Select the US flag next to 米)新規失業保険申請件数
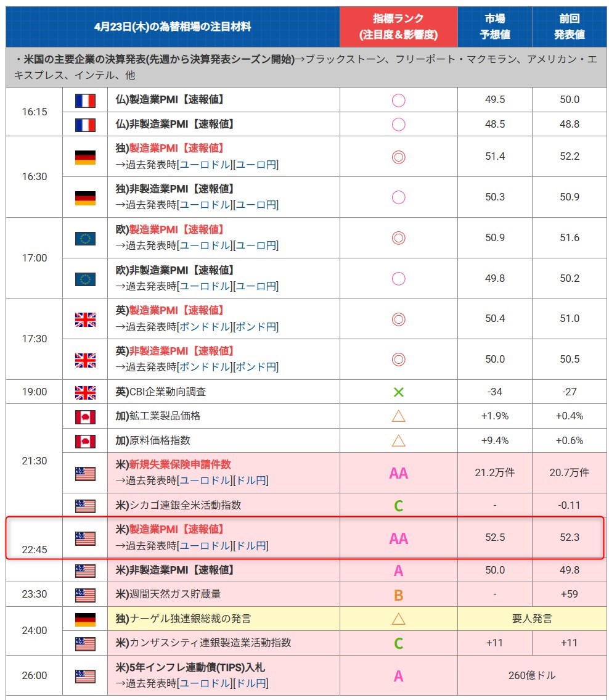Screen dimensions: 609x700 85,473
